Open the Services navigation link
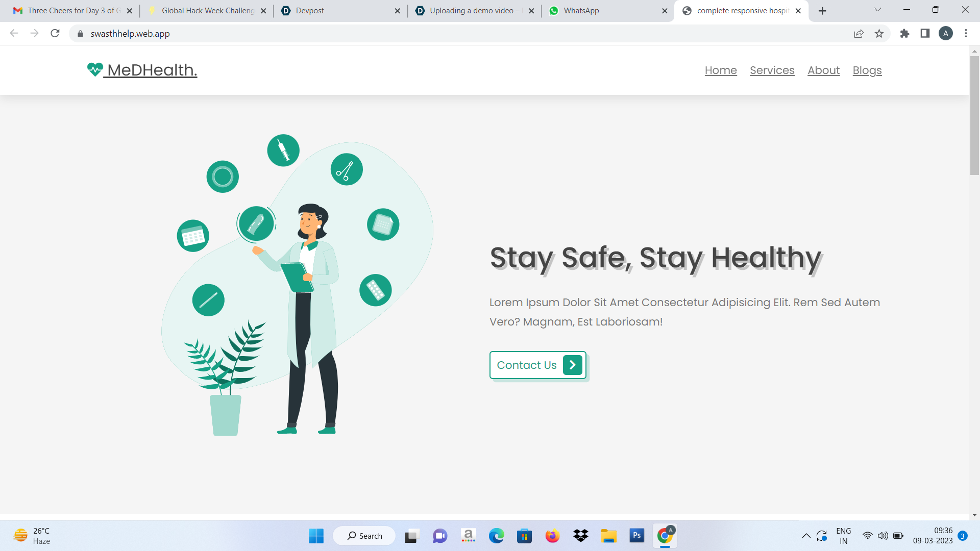The image size is (980, 551). point(772,70)
